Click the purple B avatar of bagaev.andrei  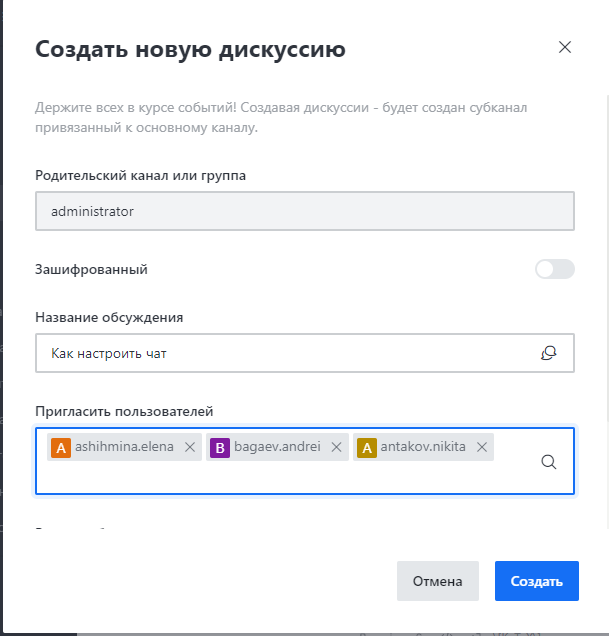pyautogui.click(x=220, y=447)
